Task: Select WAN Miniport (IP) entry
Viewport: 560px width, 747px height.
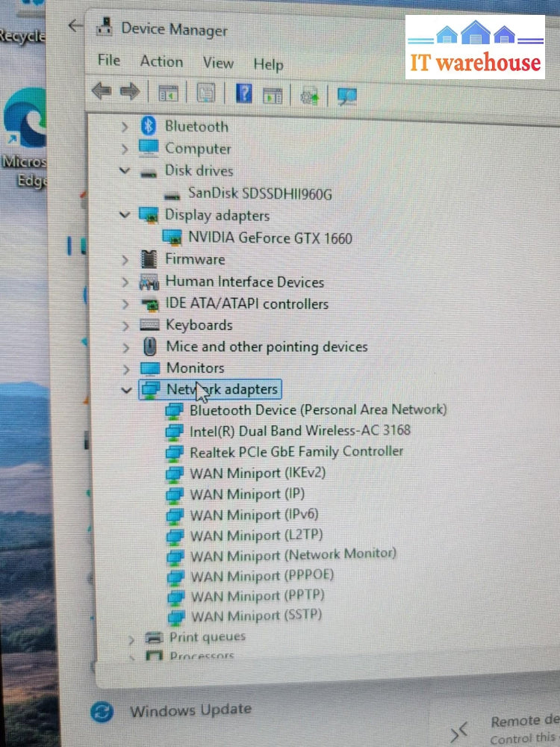Action: coord(247,494)
